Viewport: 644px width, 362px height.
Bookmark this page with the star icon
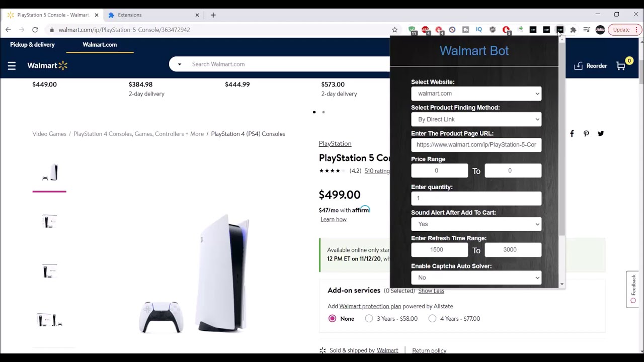point(394,30)
